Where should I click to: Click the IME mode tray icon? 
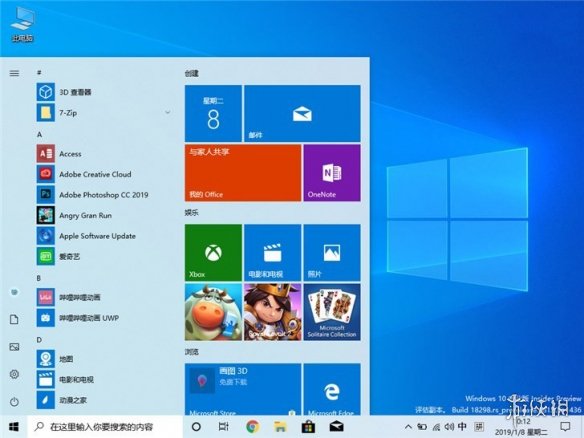pos(480,426)
